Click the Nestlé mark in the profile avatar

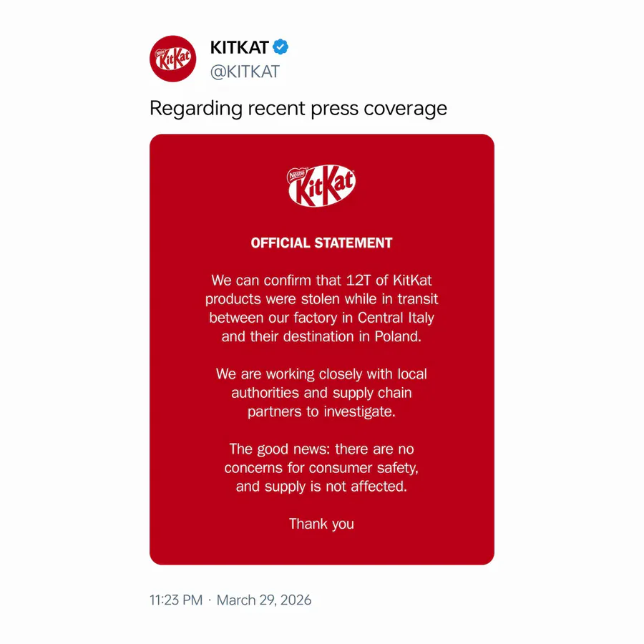coord(160,53)
